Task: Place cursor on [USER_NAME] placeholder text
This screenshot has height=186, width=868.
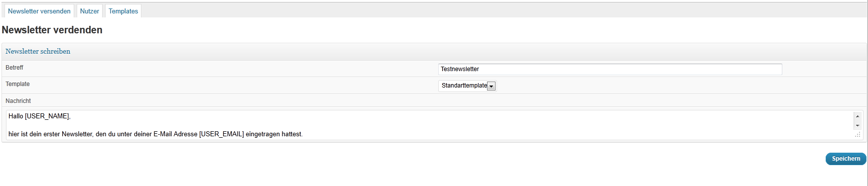Action: click(47, 116)
